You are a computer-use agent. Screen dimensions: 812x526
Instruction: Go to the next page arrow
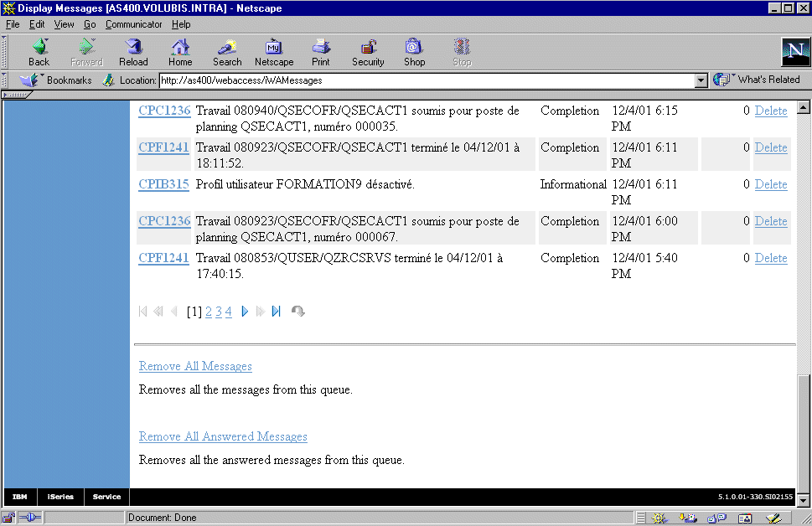tap(245, 311)
